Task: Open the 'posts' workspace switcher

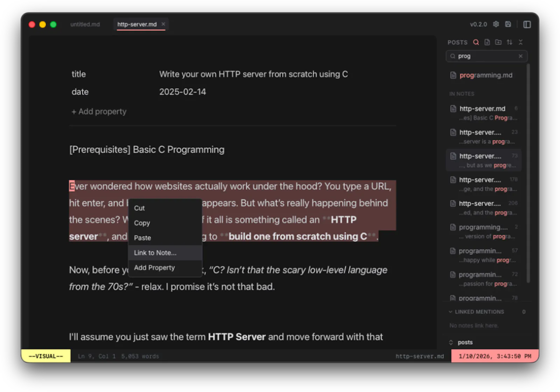Action: point(461,342)
